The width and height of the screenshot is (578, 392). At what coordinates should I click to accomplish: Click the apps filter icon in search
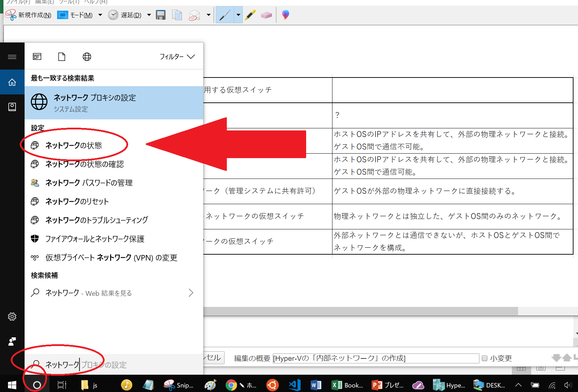point(37,57)
